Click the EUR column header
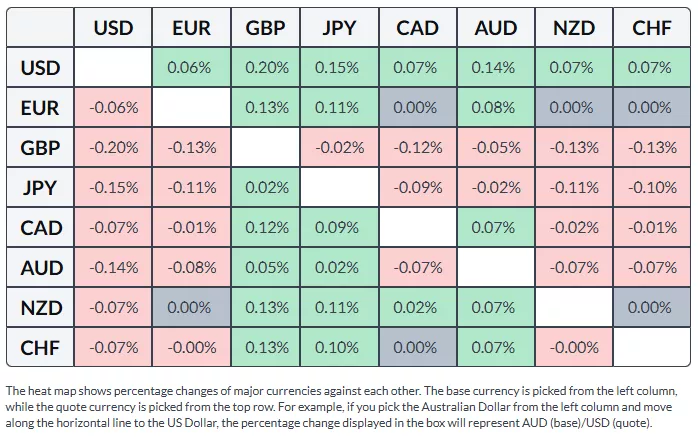This screenshot has width=698, height=437. 191,28
